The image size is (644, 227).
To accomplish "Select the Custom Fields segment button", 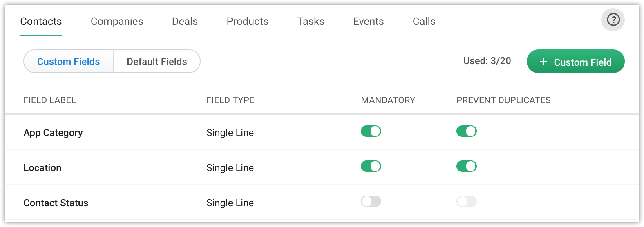I will (x=69, y=62).
